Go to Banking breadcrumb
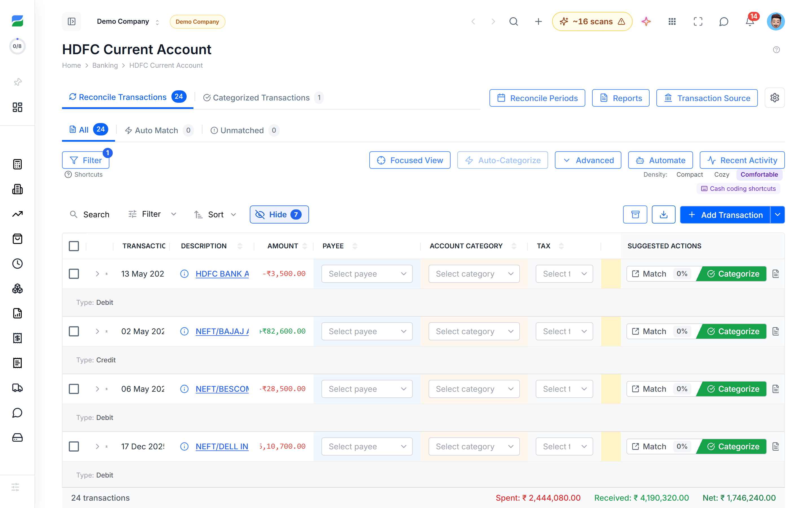Screen dimensions: 812x508 (105, 65)
